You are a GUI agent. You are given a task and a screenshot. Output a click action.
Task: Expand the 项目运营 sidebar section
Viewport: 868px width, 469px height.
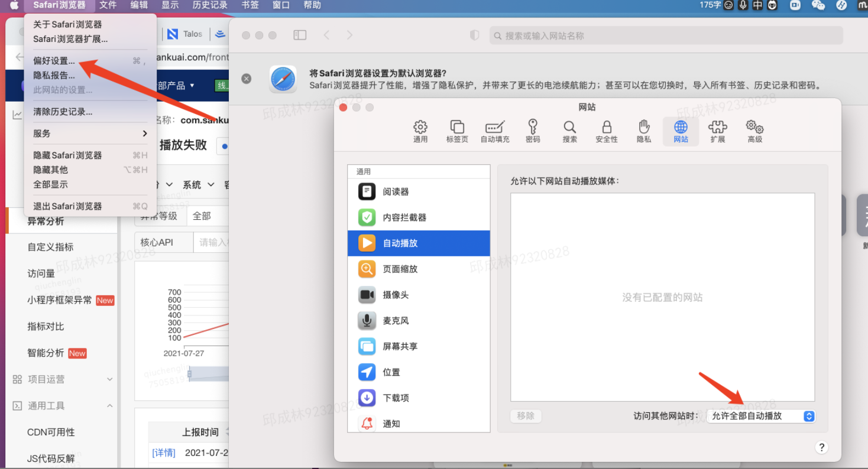click(109, 379)
